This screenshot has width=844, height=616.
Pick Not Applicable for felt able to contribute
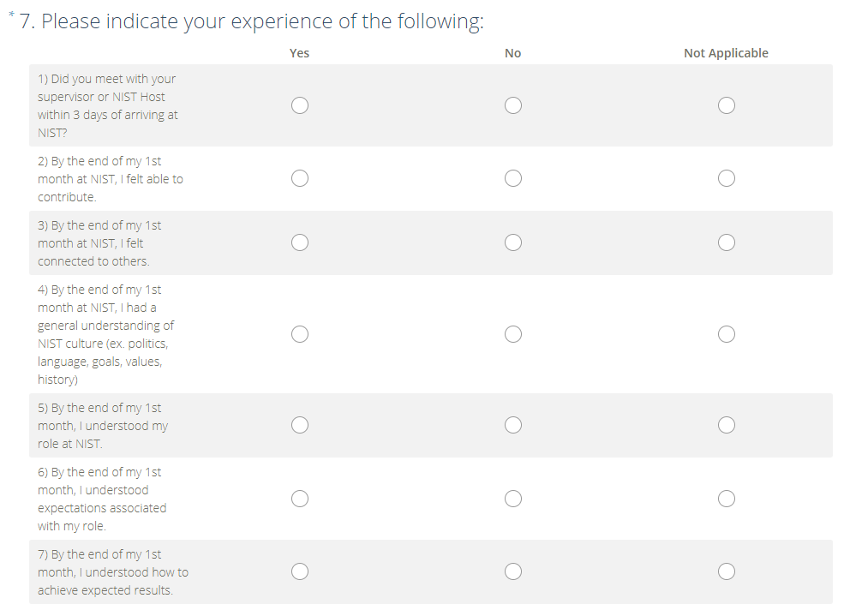727,178
